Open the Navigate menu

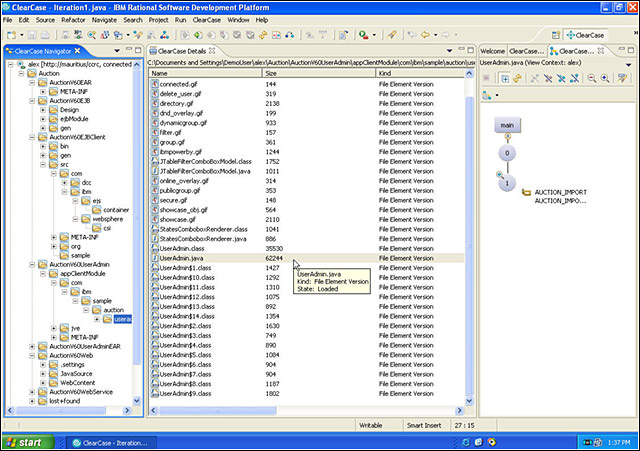point(104,20)
